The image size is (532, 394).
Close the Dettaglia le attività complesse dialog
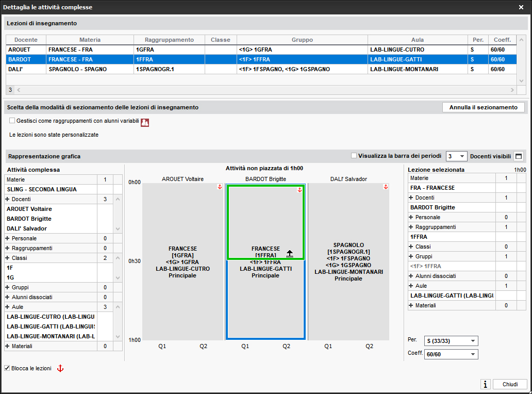point(521,7)
